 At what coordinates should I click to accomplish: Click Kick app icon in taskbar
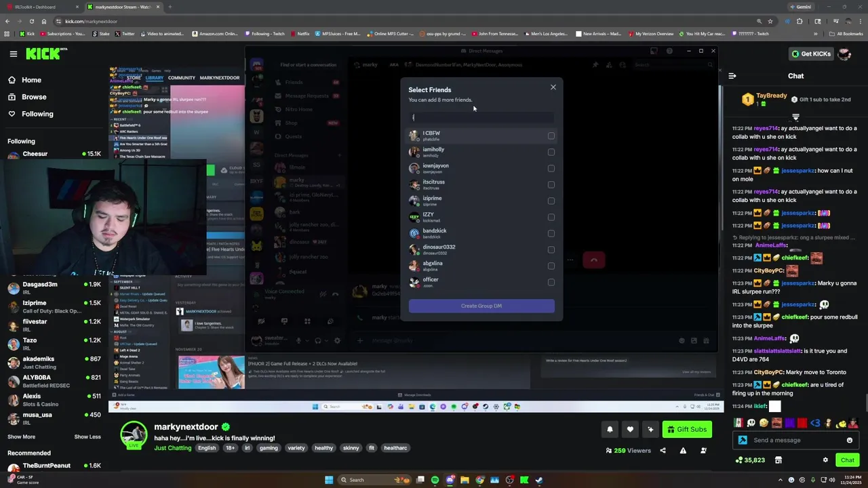pos(524,480)
